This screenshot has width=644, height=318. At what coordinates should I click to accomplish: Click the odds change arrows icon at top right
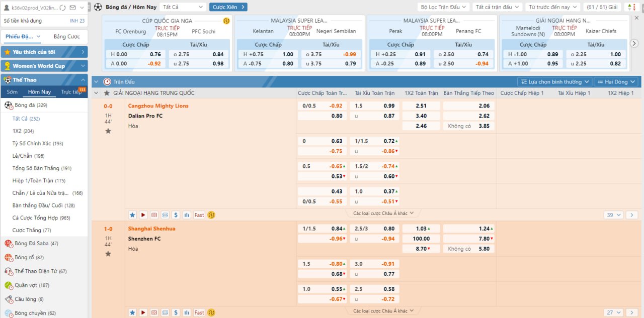coord(630,7)
